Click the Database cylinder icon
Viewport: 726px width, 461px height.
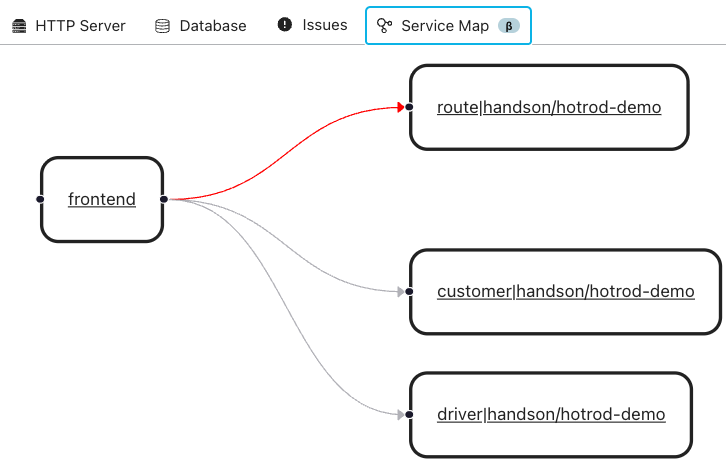point(162,26)
